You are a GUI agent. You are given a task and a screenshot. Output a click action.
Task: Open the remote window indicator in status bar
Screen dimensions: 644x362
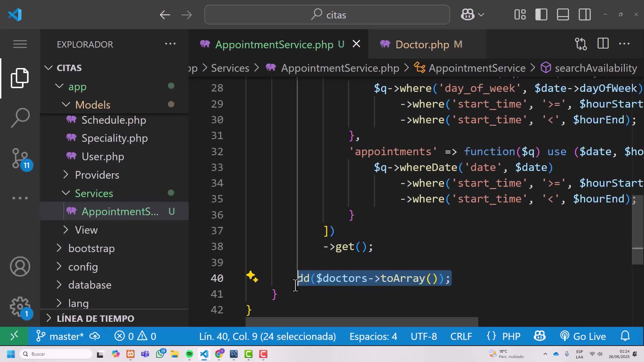(x=14, y=336)
